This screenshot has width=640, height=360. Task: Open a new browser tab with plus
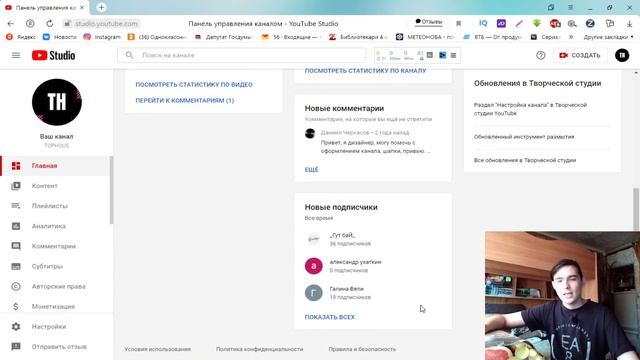coord(101,7)
